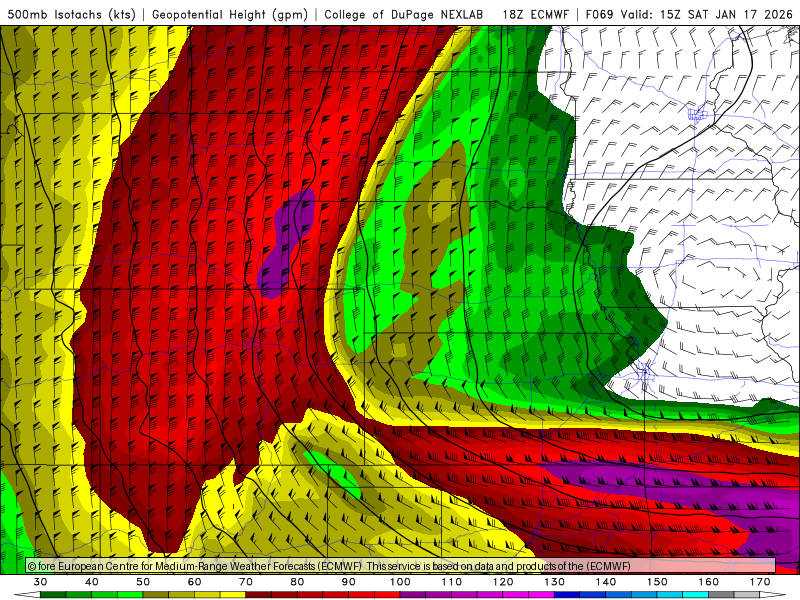Click the 100 label on the color scale
Screen dimensions: 800x600
click(x=400, y=582)
